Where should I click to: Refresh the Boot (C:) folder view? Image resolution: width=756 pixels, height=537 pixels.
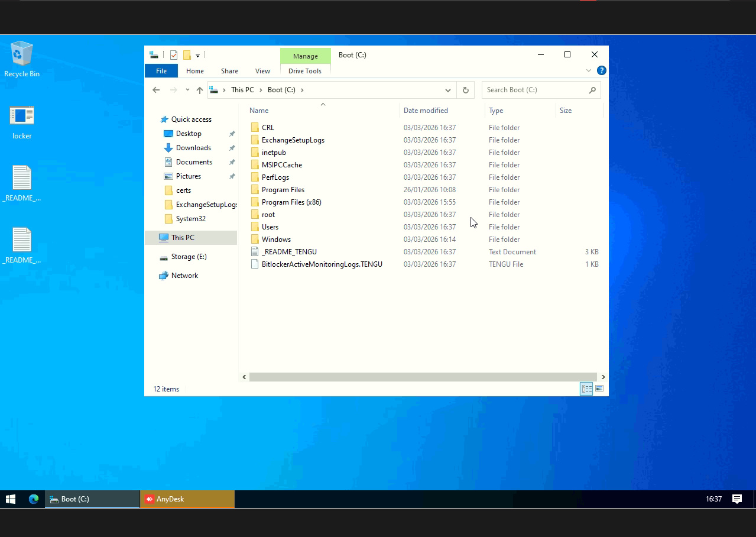(x=466, y=90)
